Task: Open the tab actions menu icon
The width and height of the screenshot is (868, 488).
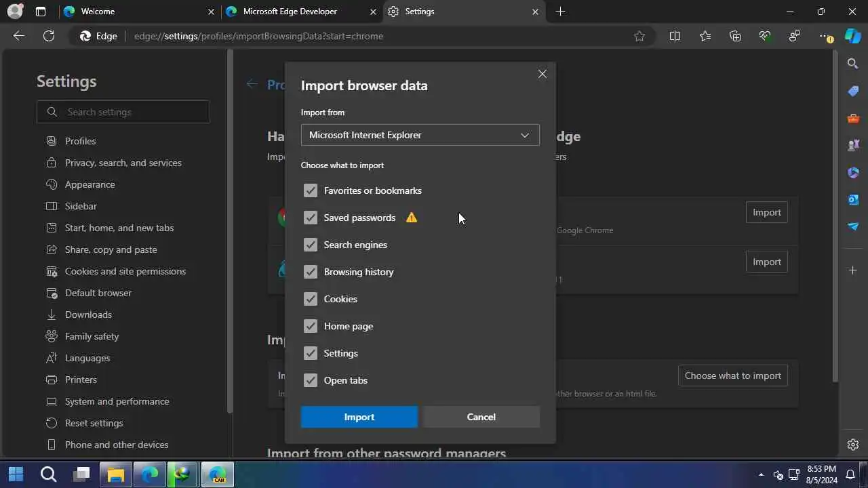Action: click(41, 12)
